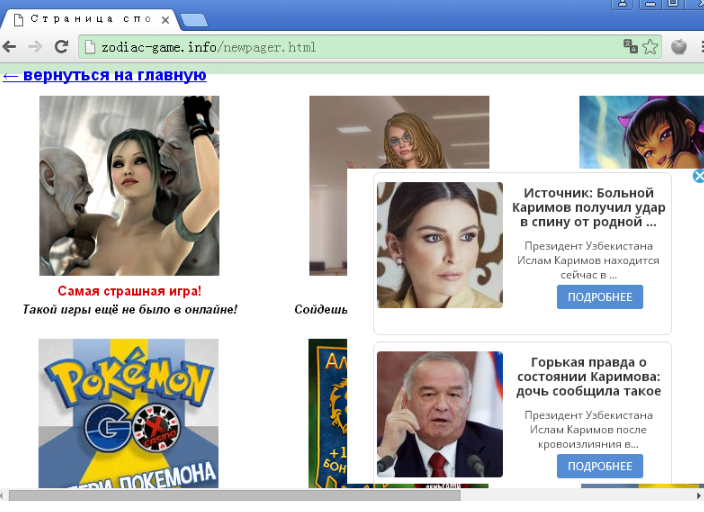Click ПОДРОБНЕЕ button in the first ad
The height and width of the screenshot is (512, 704).
coord(599,297)
